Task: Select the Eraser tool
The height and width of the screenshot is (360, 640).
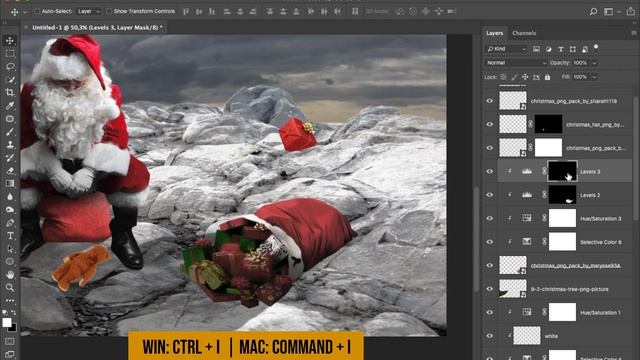Action: [x=10, y=171]
